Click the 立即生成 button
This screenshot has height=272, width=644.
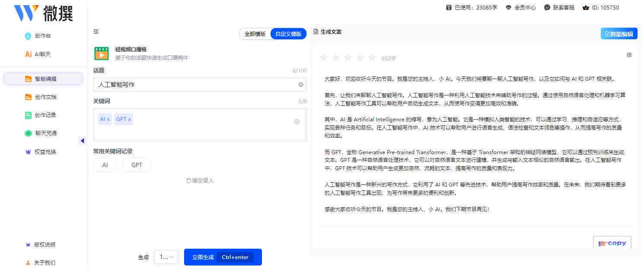[x=223, y=257]
